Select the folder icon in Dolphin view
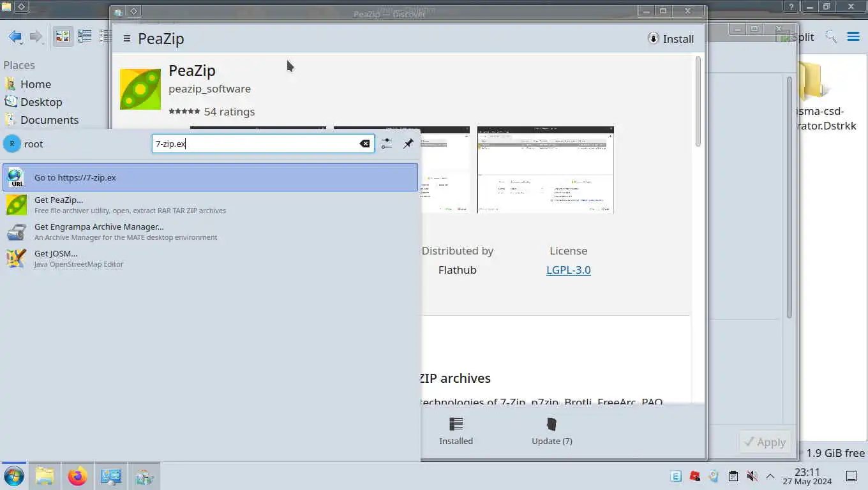This screenshot has width=868, height=490. pyautogui.click(x=814, y=81)
